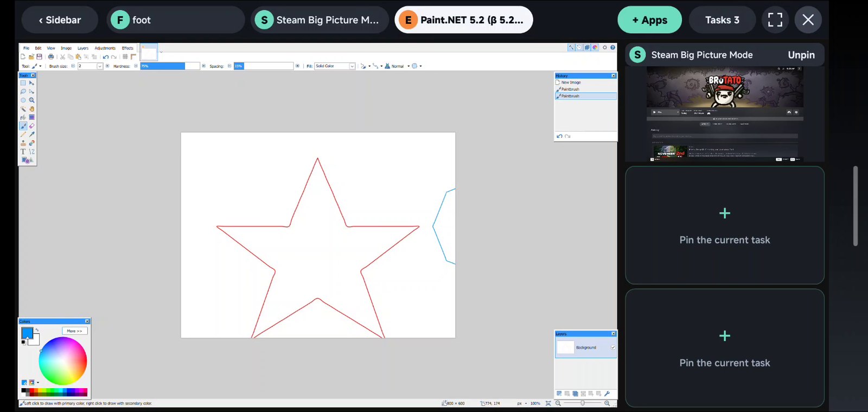Toggle Colors window button at top right
The width and height of the screenshot is (868, 412).
595,47
